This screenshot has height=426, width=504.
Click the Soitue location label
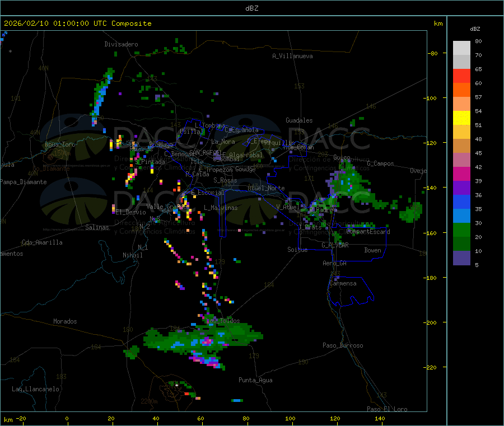point(297,250)
